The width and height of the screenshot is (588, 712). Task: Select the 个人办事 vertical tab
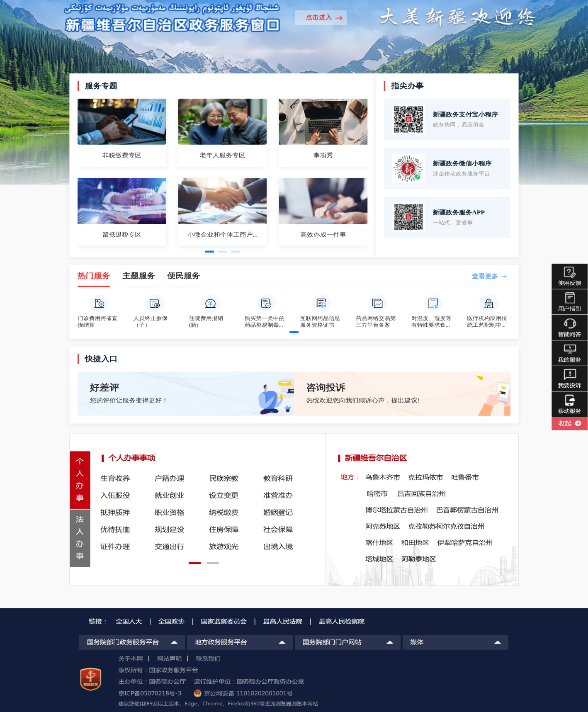[80, 479]
